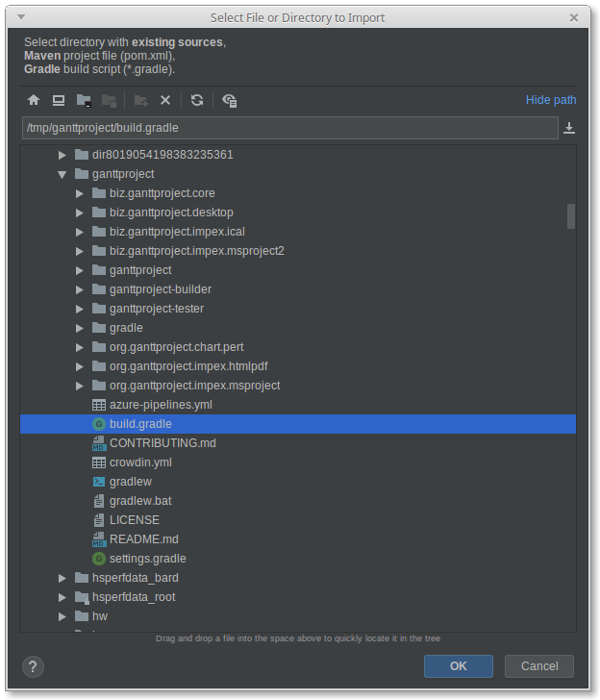Select the ganttproject-builder folder name
This screenshot has height=700, width=600.
point(161,289)
